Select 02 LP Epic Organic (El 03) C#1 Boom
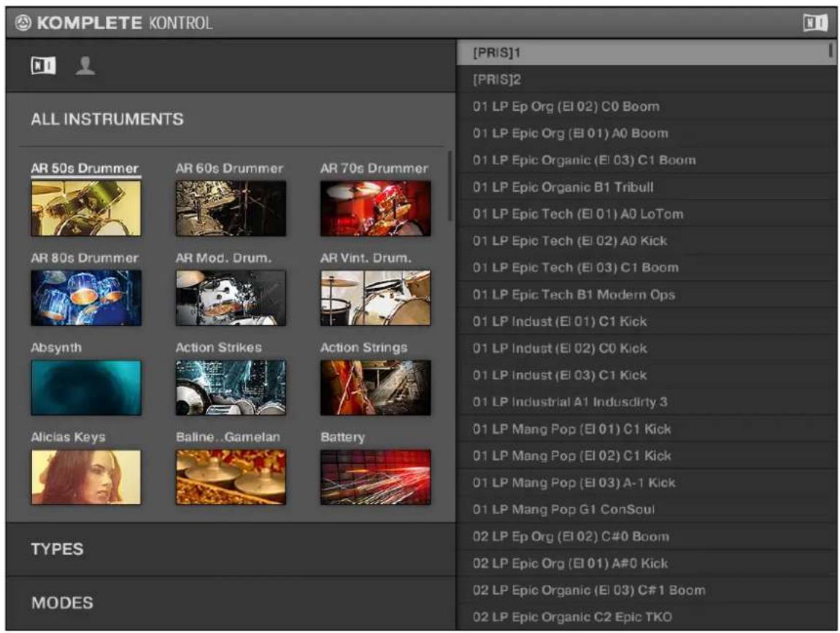 [x=646, y=590]
